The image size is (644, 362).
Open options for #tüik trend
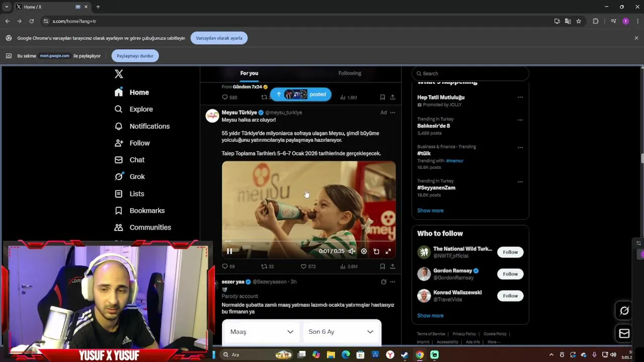(520, 148)
